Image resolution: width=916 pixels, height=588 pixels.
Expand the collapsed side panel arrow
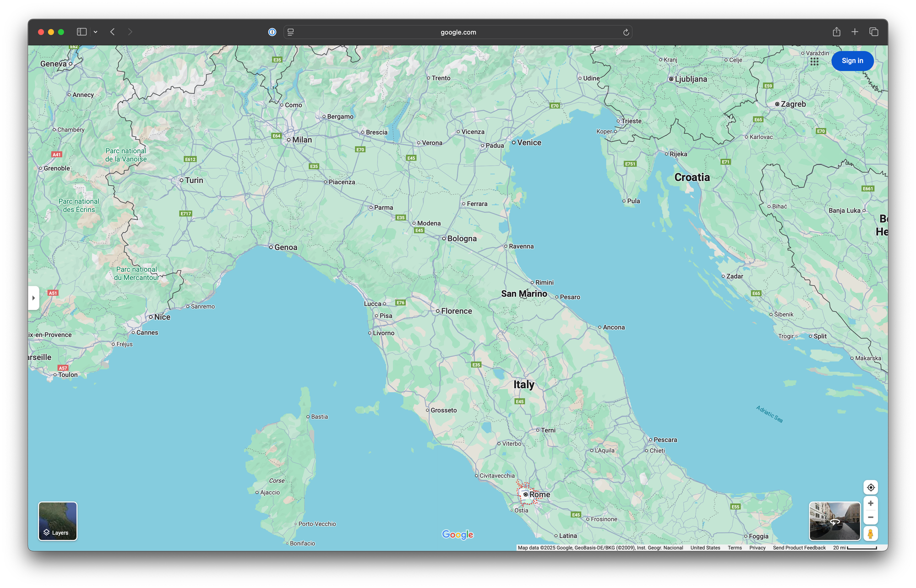point(33,298)
